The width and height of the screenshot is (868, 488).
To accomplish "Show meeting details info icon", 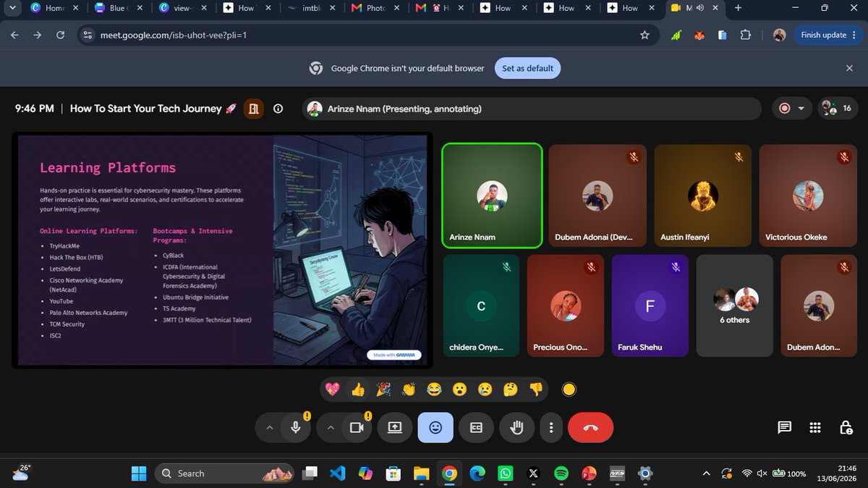I will pos(278,109).
